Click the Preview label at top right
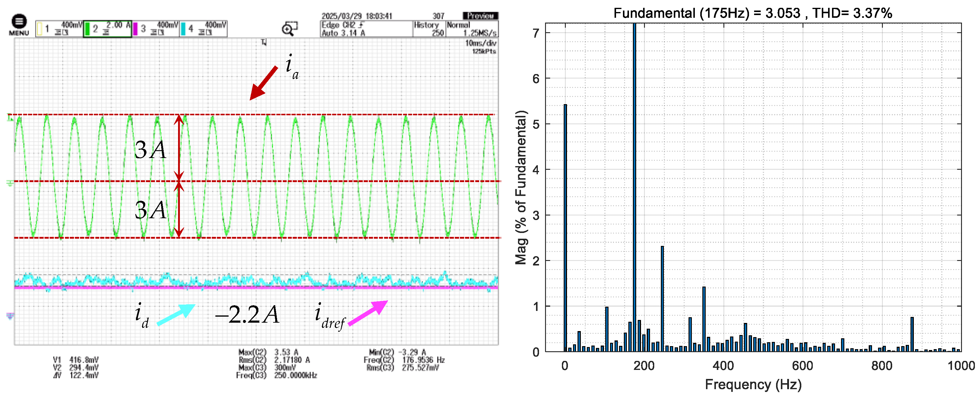Screen dimensions: 980x397 coord(480,16)
